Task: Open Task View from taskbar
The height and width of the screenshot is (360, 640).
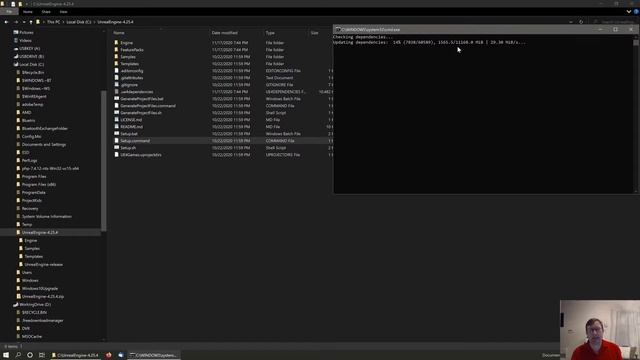Action: click(x=42, y=355)
